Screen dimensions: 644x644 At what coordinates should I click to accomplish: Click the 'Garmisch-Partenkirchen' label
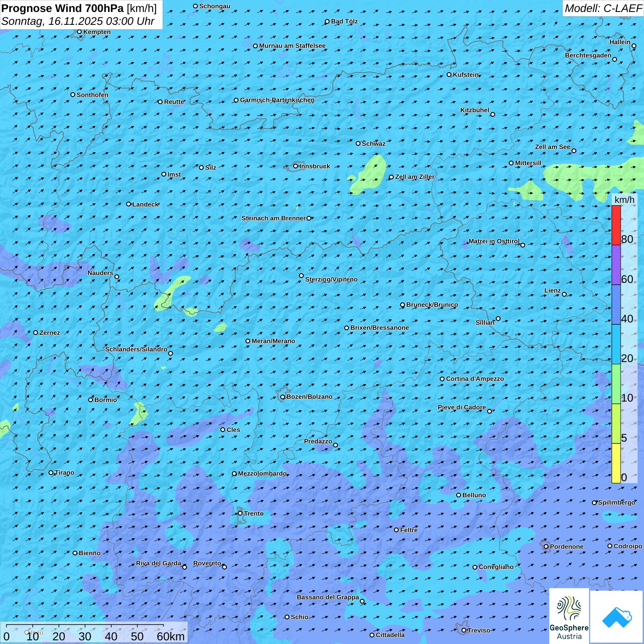[277, 100]
